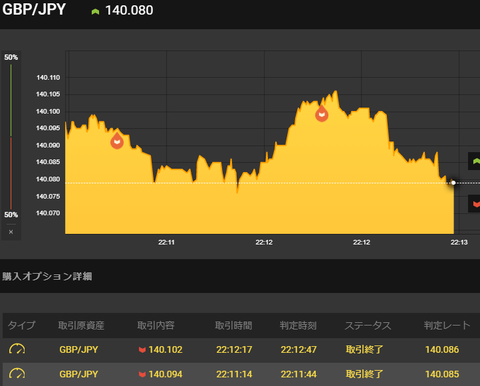Click the 購入オプション詳細 section header

[x=47, y=276]
